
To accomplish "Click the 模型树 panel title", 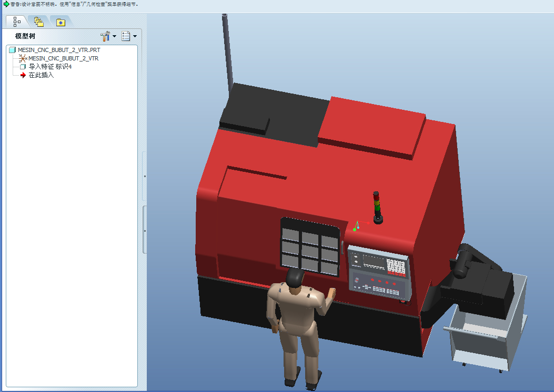I will 25,36.
